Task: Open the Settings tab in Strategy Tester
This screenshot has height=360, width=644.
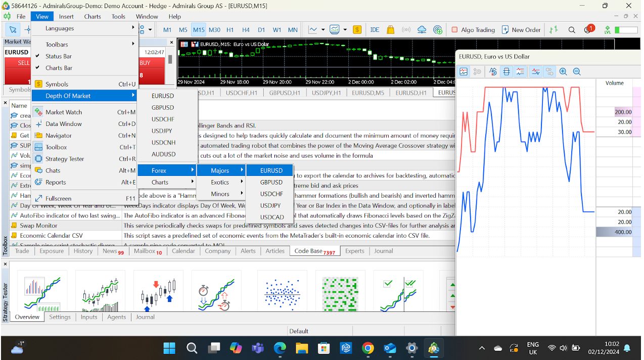Action: [x=60, y=317]
